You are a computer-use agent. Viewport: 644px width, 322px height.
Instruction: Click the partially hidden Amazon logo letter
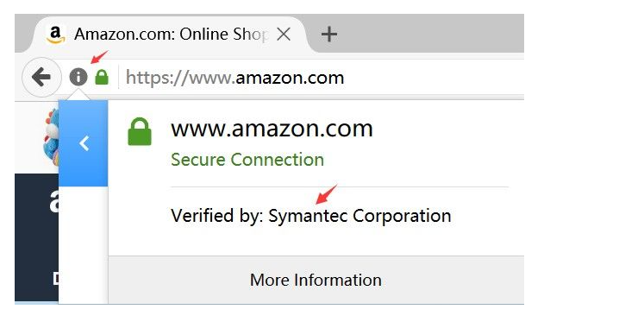tap(53, 201)
